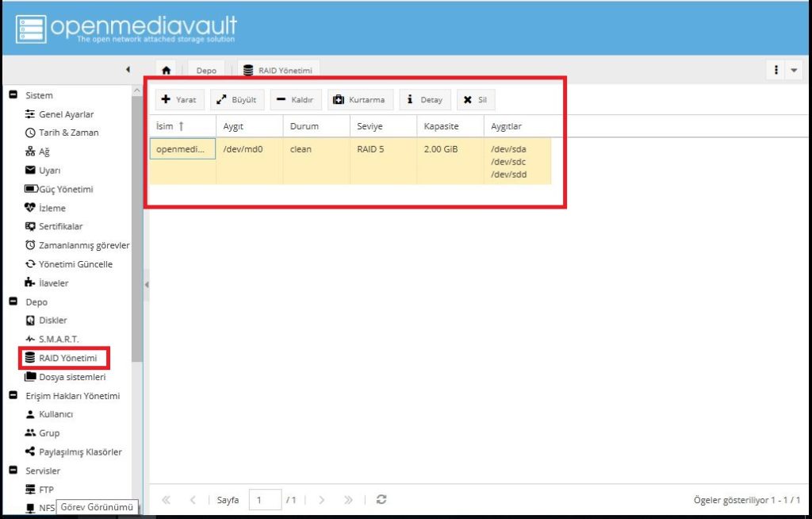Open the Uyarı envelope icon
Viewport: 812px width, 519px height.
tap(30, 170)
